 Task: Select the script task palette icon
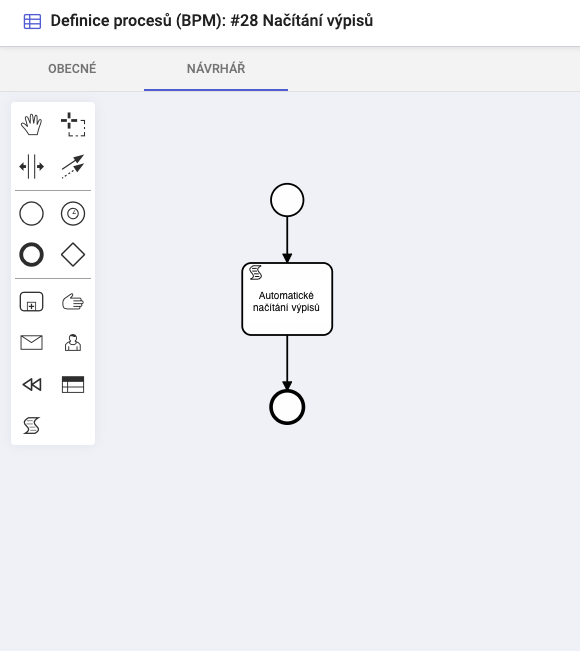(32, 426)
